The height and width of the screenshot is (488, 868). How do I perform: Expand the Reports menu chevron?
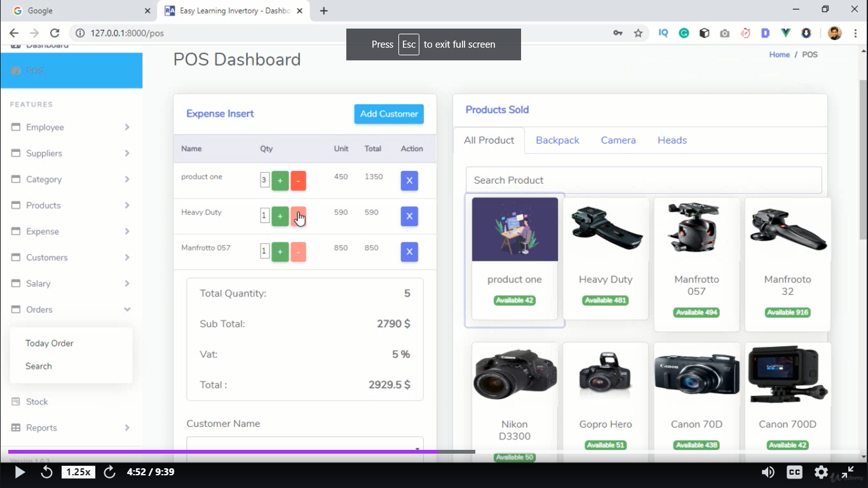click(x=127, y=428)
